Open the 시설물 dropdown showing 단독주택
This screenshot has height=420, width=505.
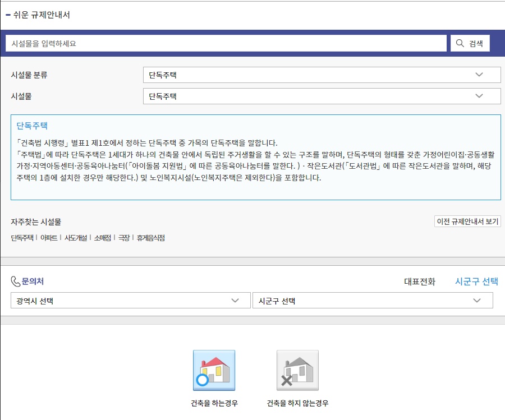point(322,96)
